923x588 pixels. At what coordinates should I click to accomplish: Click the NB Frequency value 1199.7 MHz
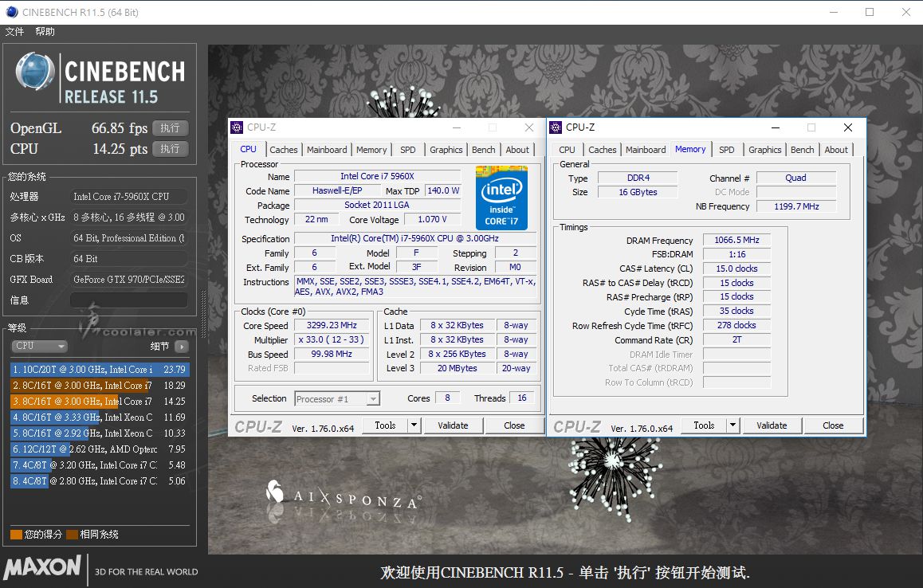pos(796,206)
